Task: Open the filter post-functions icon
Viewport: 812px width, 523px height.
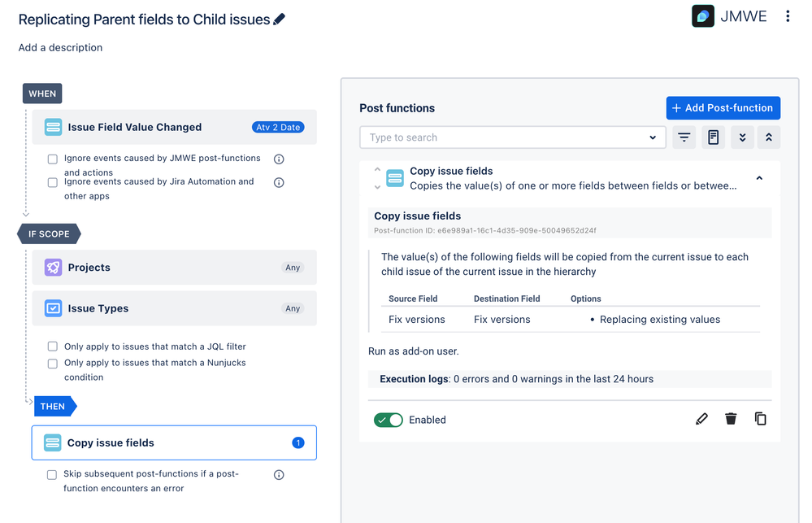Action: tap(684, 137)
